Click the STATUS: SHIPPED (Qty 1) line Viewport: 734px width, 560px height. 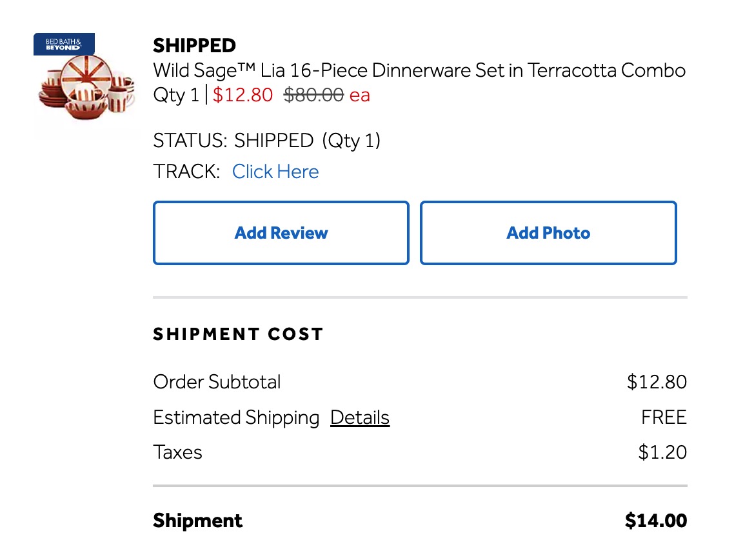point(266,140)
